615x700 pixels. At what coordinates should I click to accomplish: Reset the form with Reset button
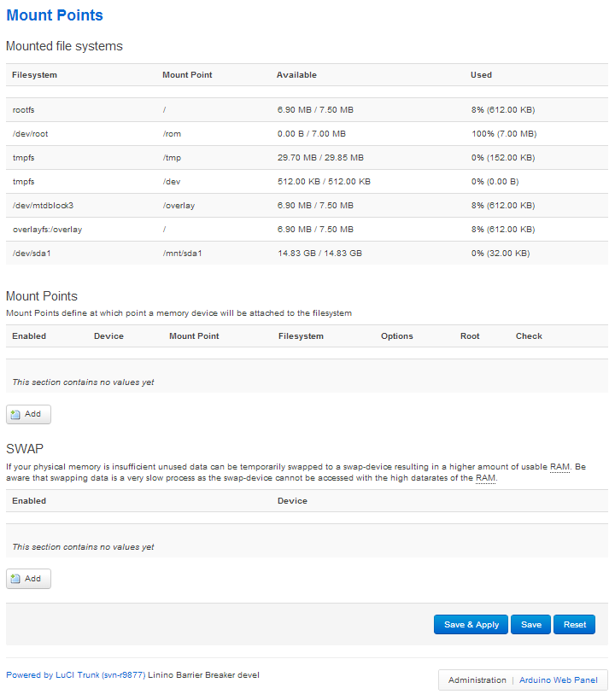[x=575, y=625]
